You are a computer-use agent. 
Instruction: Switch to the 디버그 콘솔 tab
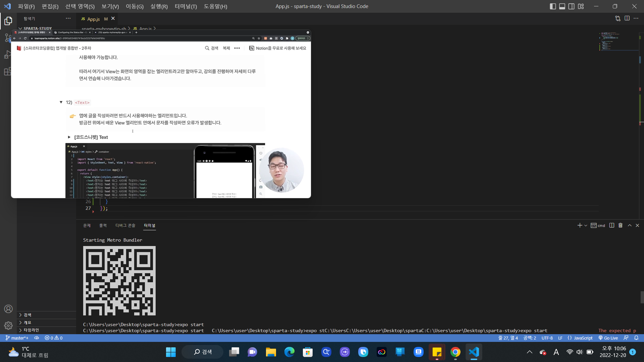tap(125, 226)
